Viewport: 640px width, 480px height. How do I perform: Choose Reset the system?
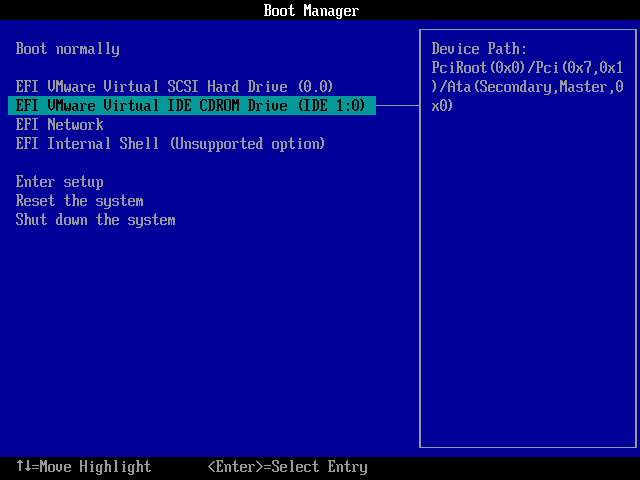[x=80, y=201]
